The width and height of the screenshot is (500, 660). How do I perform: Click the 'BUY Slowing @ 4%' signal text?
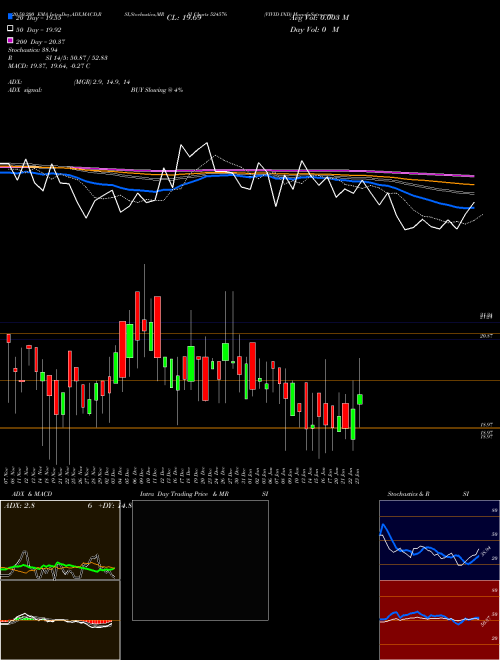tap(157, 90)
